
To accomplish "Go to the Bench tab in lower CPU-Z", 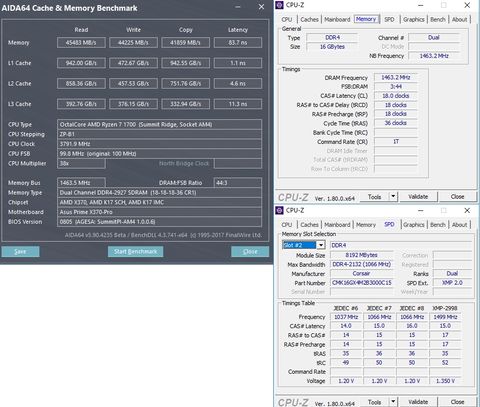I will (x=437, y=225).
